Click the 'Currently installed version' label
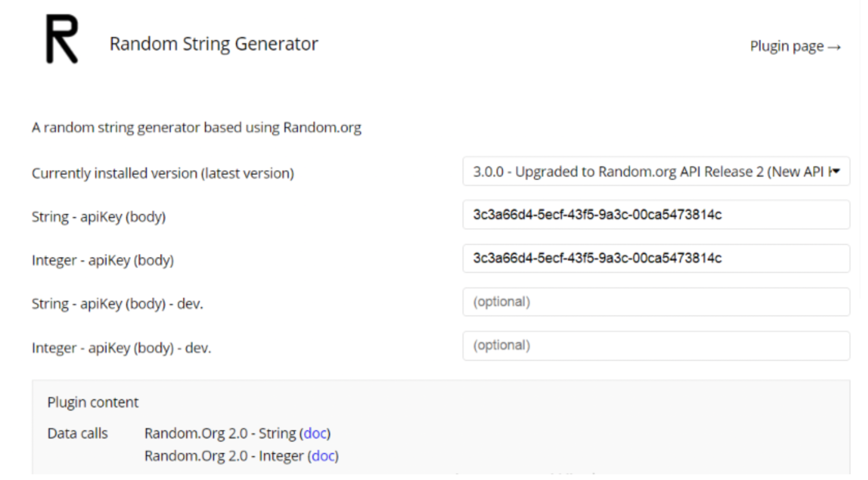Viewport: 868px width, 480px height. pos(163,173)
